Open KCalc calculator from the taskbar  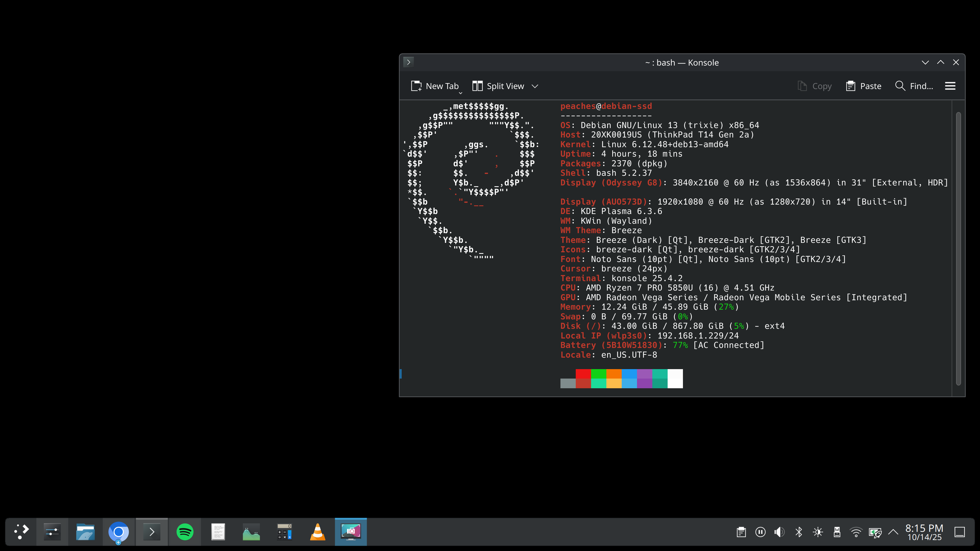284,532
